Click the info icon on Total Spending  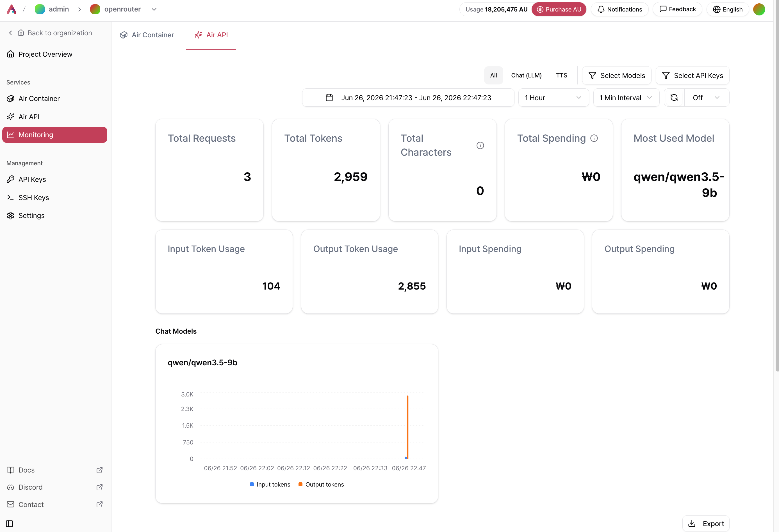click(594, 138)
